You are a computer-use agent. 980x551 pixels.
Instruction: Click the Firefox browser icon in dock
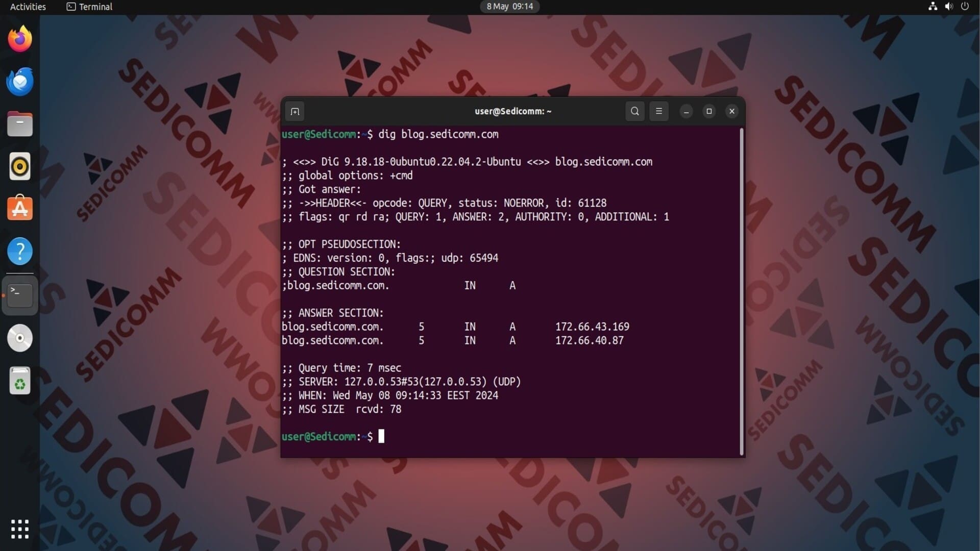click(19, 38)
